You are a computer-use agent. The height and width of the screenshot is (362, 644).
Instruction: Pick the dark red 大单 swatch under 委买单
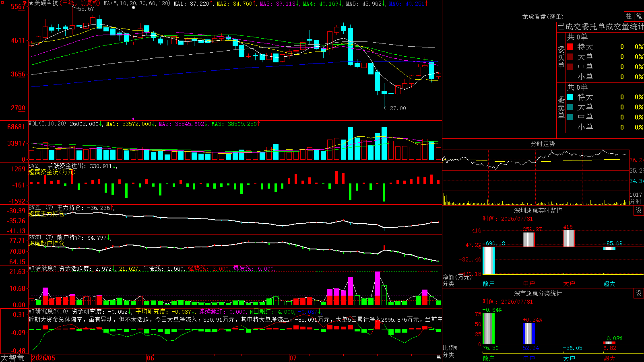coord(570,57)
